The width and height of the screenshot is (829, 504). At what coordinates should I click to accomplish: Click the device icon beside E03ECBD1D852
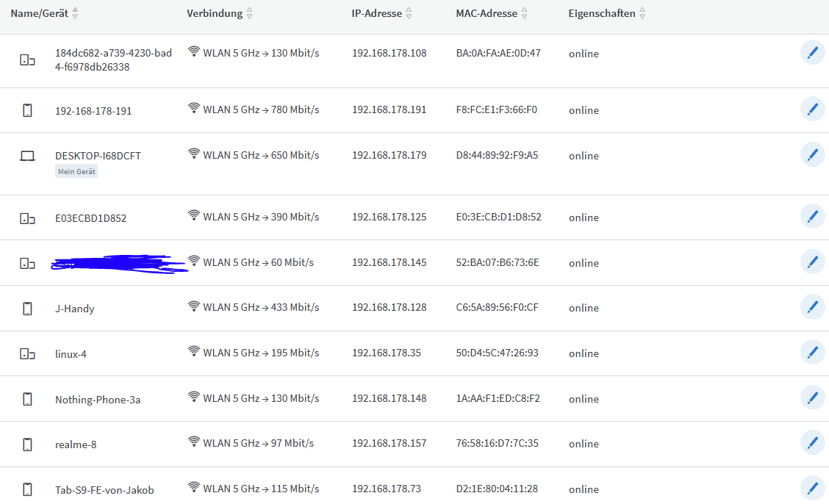click(27, 218)
